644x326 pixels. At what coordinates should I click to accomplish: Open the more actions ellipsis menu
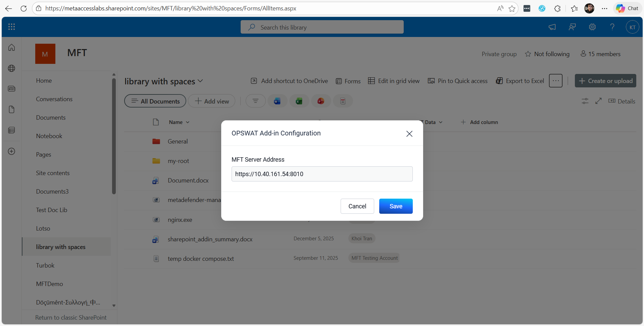click(x=555, y=81)
